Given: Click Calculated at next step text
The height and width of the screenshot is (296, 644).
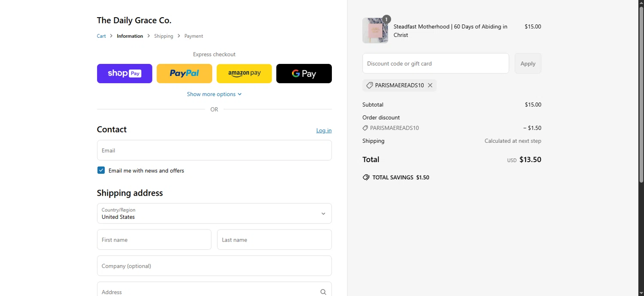Looking at the screenshot, I should tap(513, 141).
